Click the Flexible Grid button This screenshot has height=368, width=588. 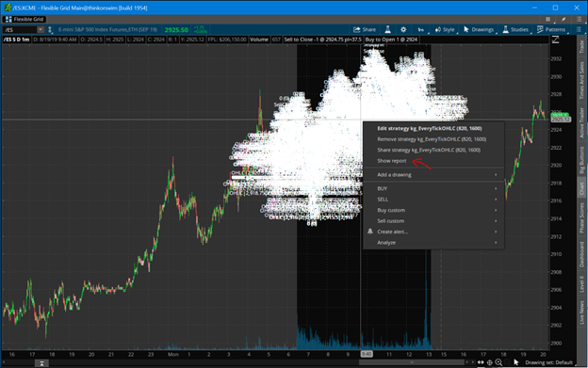tap(24, 19)
